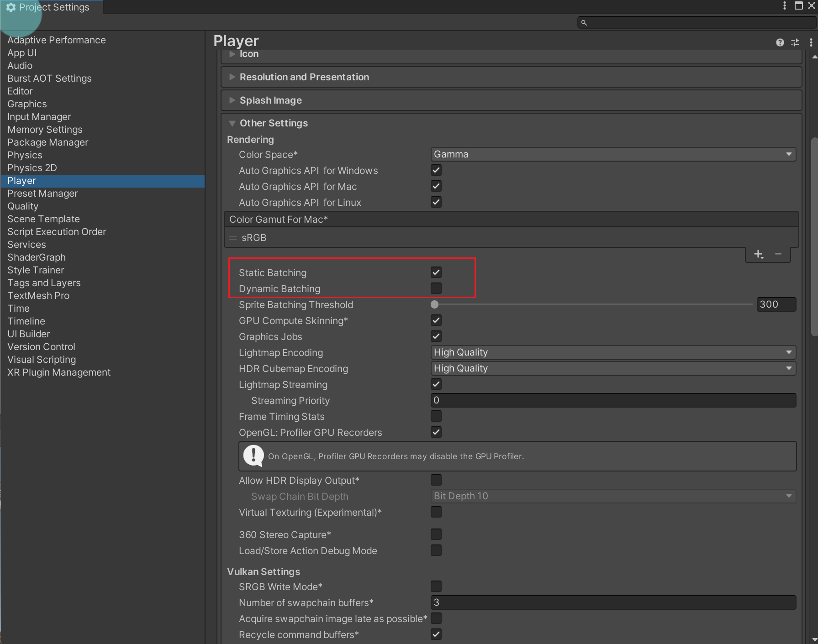The image size is (818, 644).
Task: Open the Player help documentation icon
Action: pos(780,42)
